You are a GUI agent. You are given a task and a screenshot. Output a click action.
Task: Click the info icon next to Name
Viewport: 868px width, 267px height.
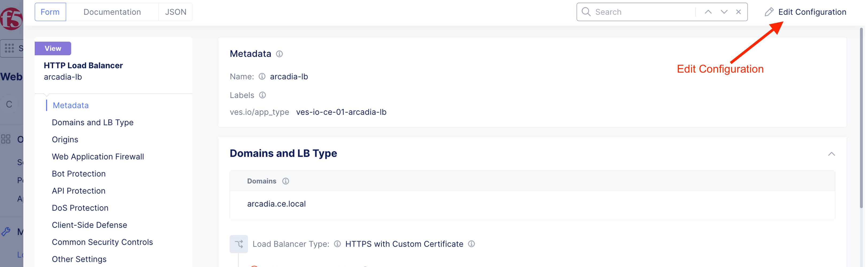(x=262, y=77)
